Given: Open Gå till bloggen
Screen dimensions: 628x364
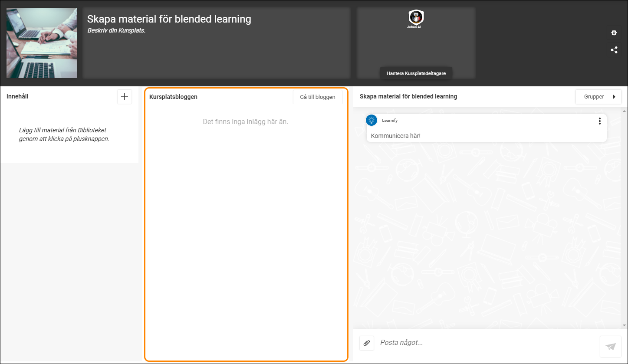Looking at the screenshot, I should [x=318, y=97].
